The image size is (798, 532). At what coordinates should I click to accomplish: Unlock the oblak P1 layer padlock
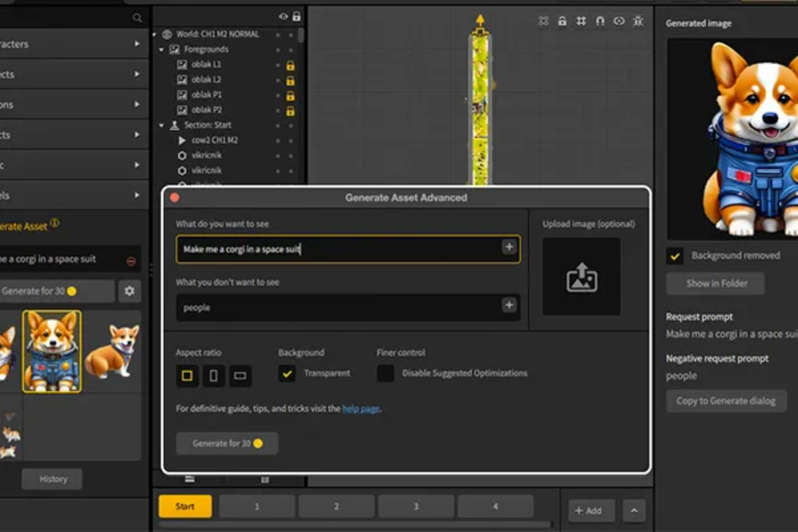290,96
